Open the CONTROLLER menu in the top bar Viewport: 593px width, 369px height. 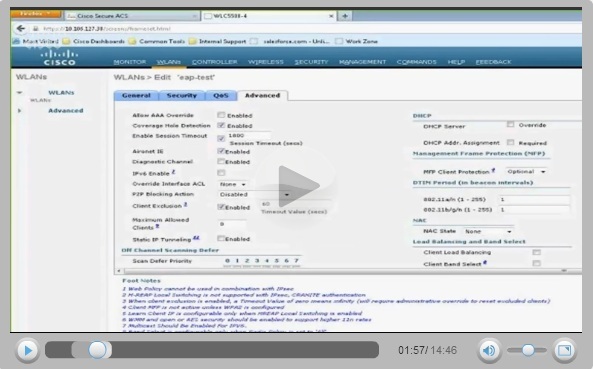pos(214,62)
